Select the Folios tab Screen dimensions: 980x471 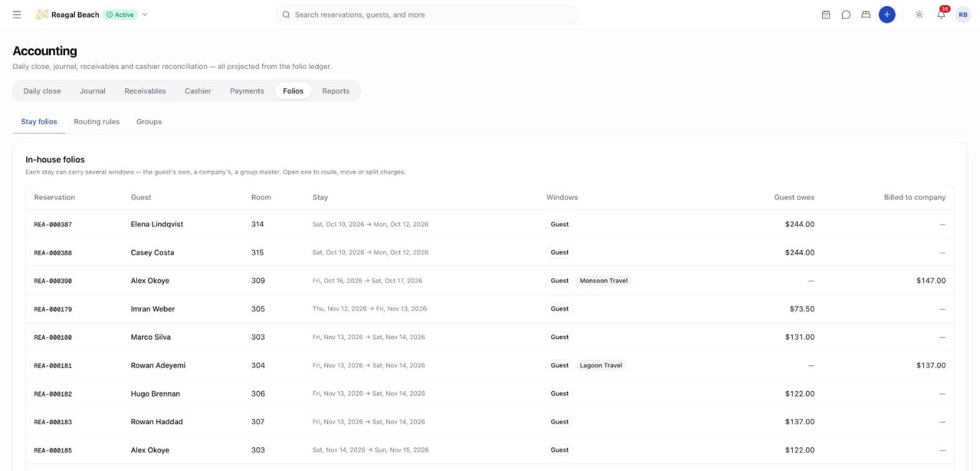293,91
